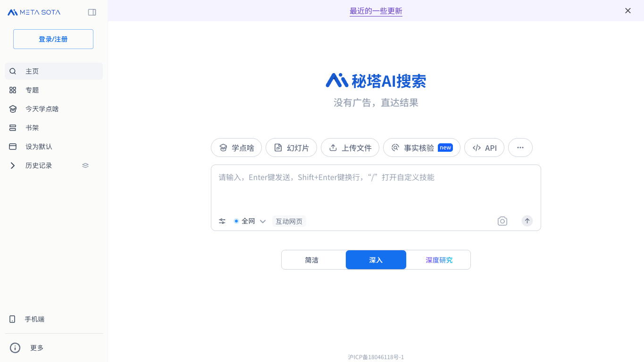
Task: Open the more options ellipsis chip
Action: click(x=520, y=148)
